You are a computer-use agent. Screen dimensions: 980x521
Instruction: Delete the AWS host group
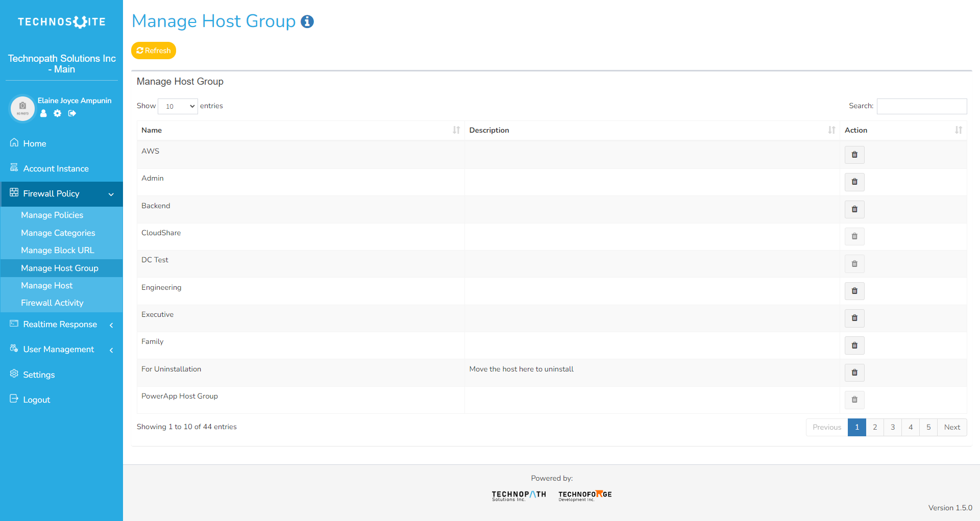point(854,155)
